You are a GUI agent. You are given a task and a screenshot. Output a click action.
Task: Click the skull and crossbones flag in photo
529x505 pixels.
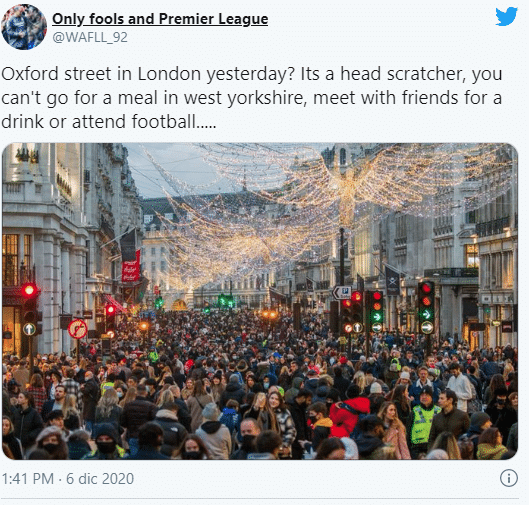point(392,281)
